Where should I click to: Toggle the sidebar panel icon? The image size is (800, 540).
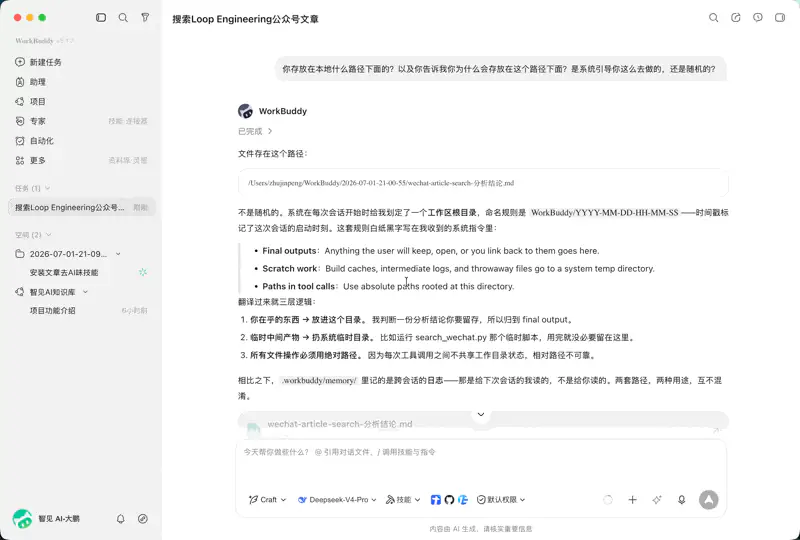point(101,17)
